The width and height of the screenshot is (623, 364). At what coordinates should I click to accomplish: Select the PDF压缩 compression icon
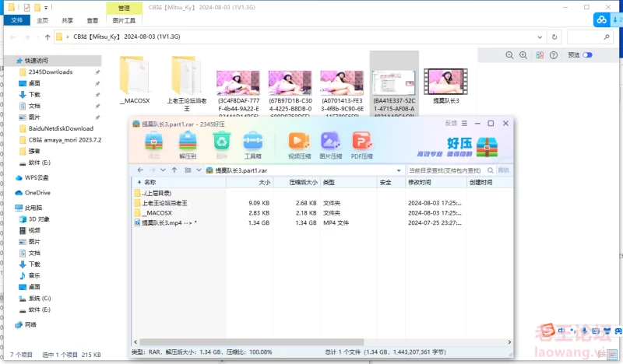tap(361, 144)
